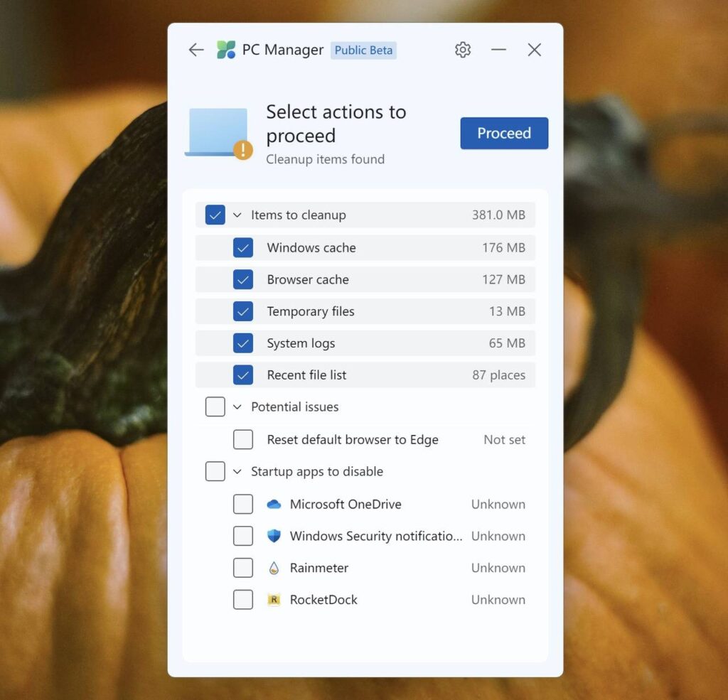Viewport: 728px width, 700px height.
Task: Click the Proceed button
Action: tap(504, 133)
